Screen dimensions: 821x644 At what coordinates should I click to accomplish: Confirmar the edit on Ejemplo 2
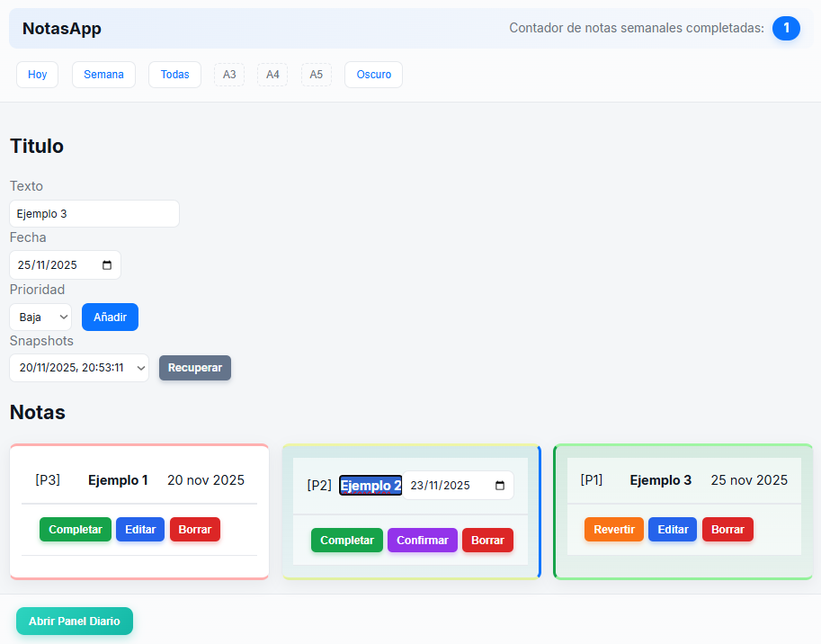point(422,540)
